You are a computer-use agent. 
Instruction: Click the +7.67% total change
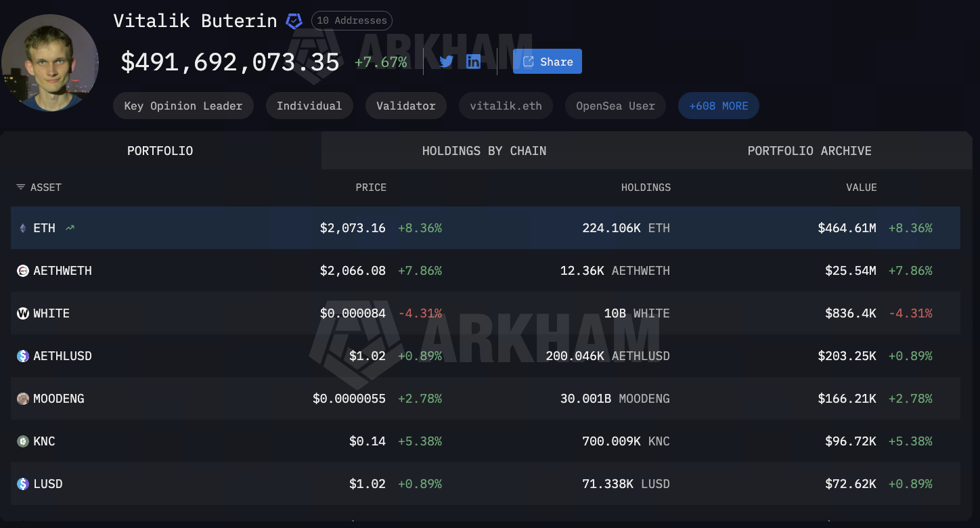point(381,62)
